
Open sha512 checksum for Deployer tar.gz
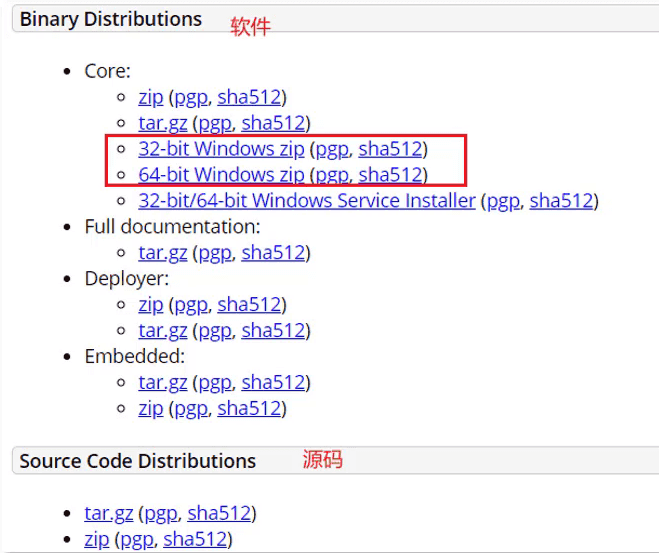(x=273, y=331)
